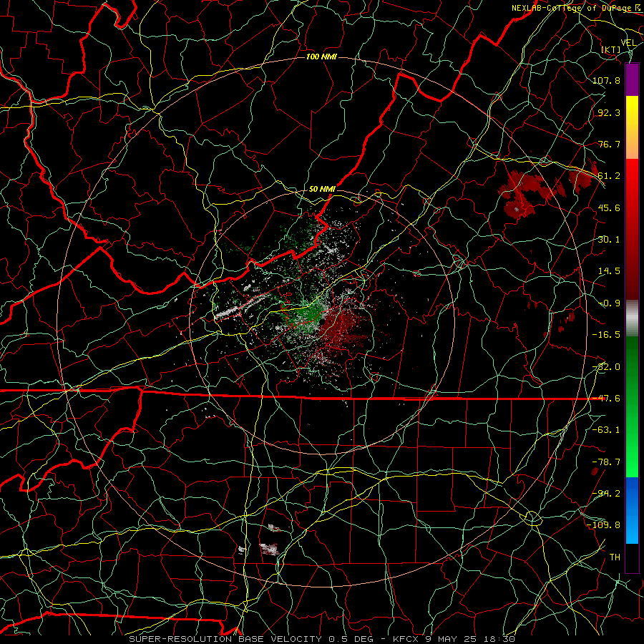This screenshot has height=644, width=644.
Task: Pick the purple segment of the velocity color bar
Action: point(632,79)
